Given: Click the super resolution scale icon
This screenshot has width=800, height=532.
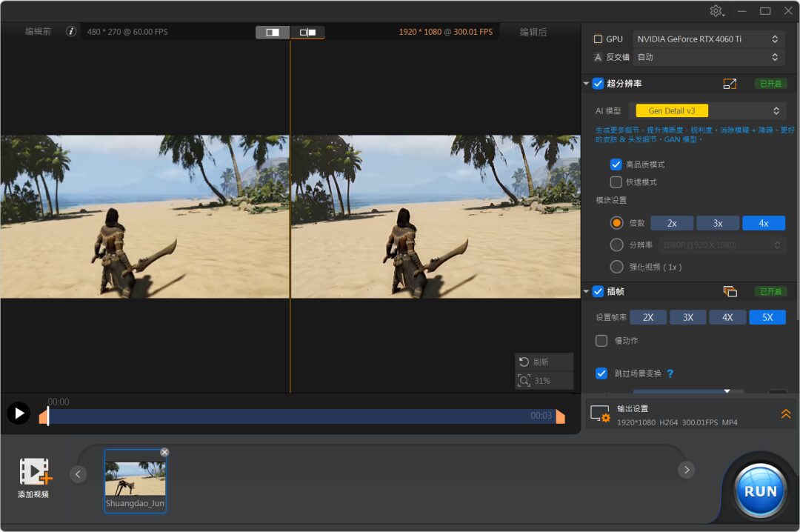Looking at the screenshot, I should pos(730,84).
